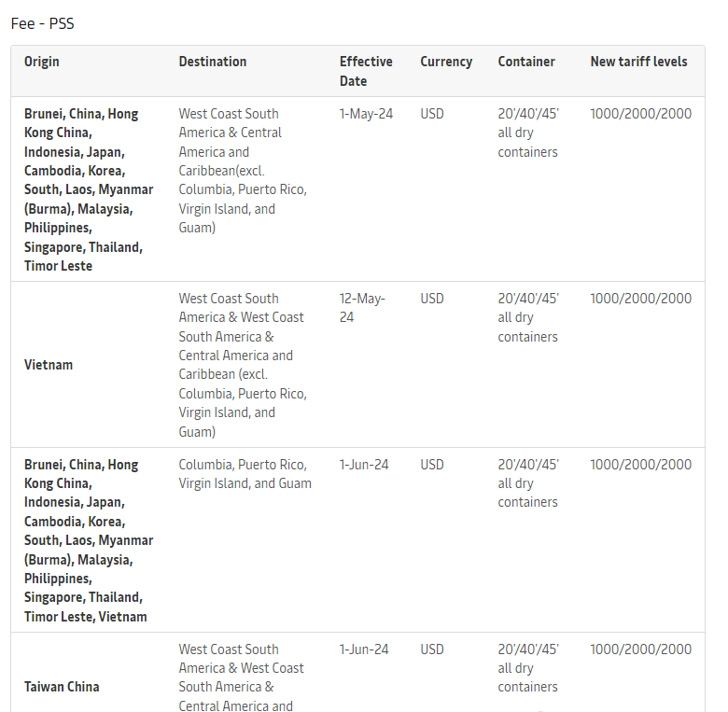Click tariff 1000/2000/2000 in first row
This screenshot has width=728, height=712.
[640, 114]
